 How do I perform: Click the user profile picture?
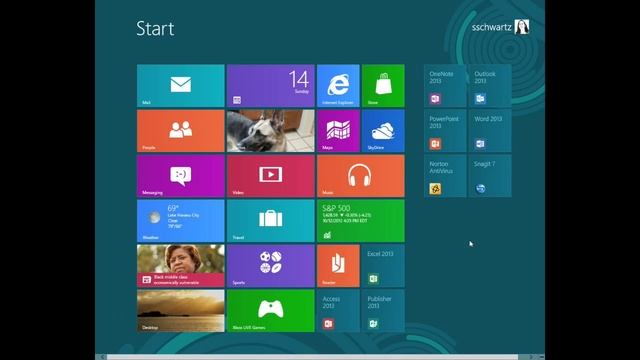pyautogui.click(x=522, y=27)
